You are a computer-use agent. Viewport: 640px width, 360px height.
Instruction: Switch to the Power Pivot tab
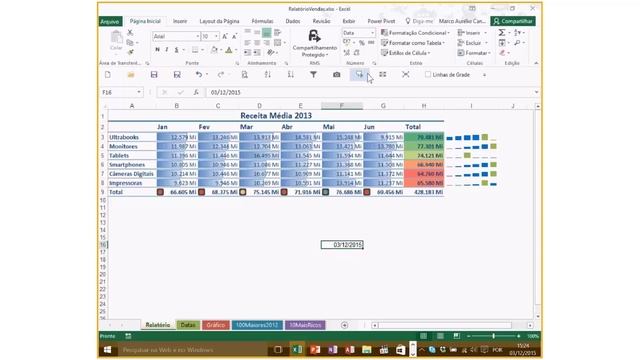381,21
